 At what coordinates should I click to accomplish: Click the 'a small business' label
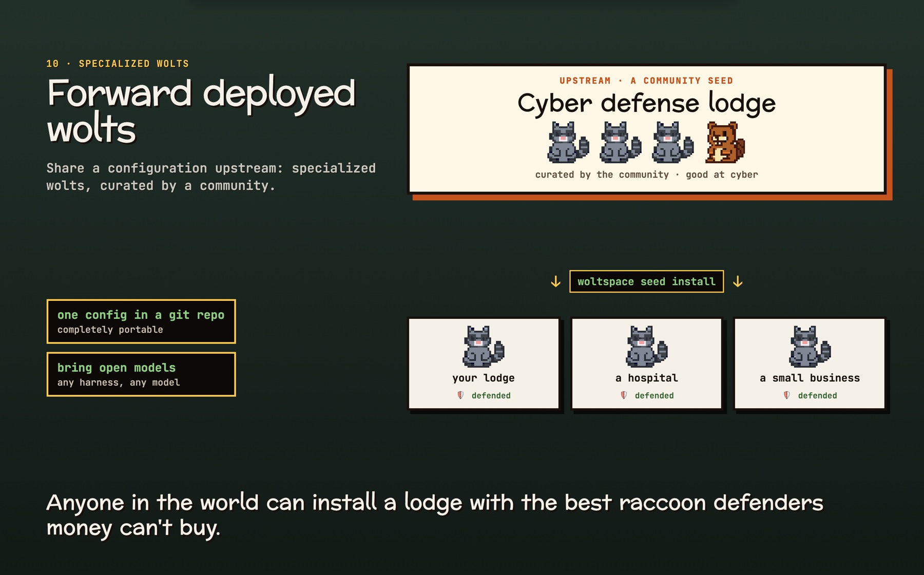[x=810, y=378]
